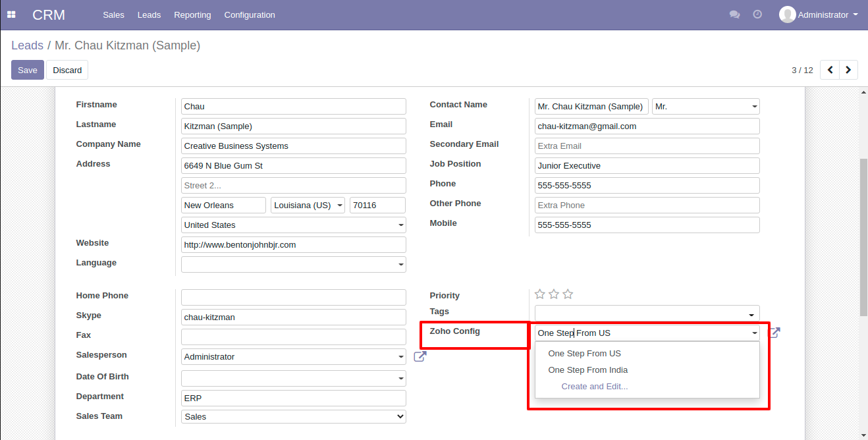Open the United States country dropdown
This screenshot has height=440, width=868.
pos(294,225)
